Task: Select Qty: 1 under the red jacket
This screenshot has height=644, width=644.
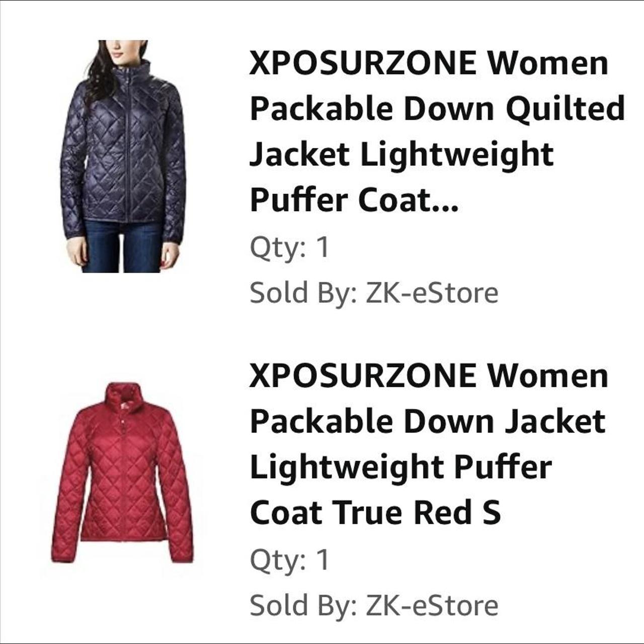Action: pos(289,560)
